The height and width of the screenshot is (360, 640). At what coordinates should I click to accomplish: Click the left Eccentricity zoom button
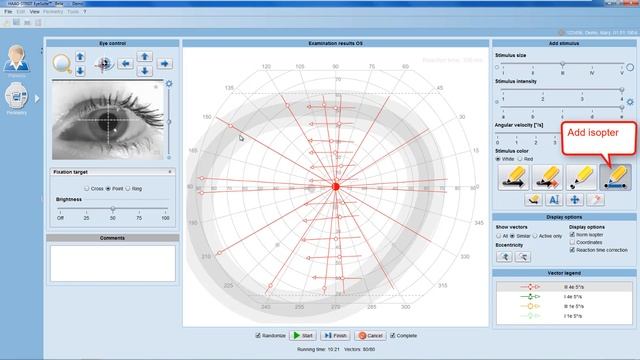(504, 257)
